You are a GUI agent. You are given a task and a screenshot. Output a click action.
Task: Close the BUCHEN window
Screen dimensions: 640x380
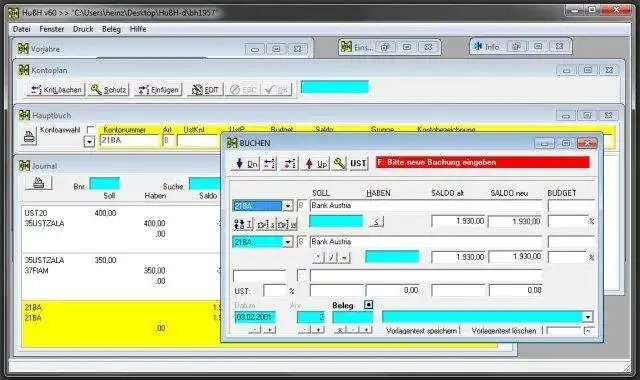coord(587,143)
